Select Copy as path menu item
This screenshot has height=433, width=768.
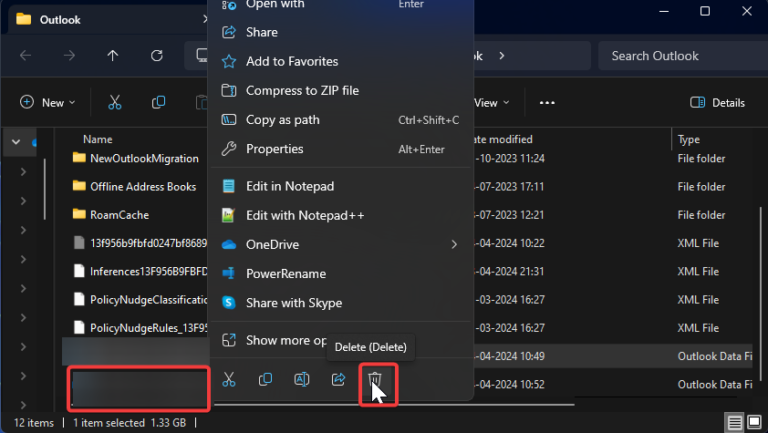(x=283, y=120)
